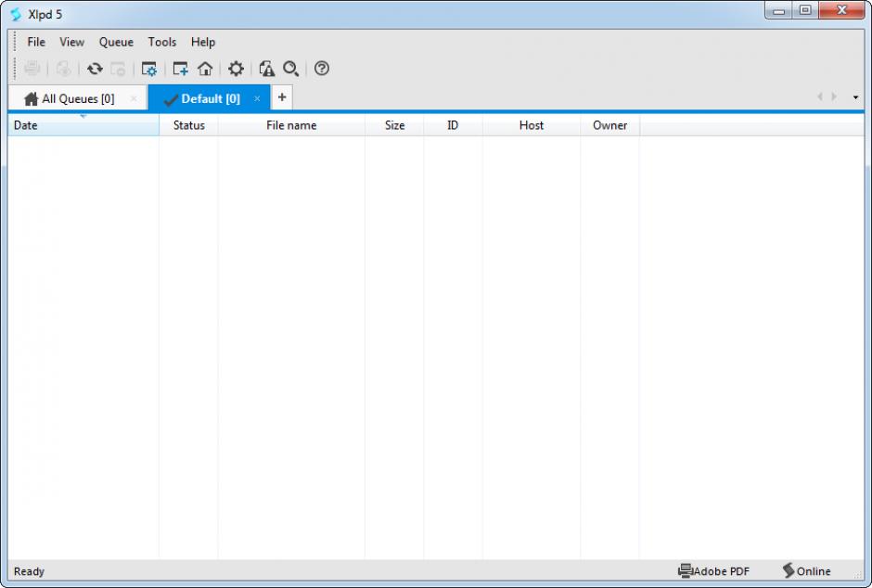The image size is (872, 588).
Task: Click the Adobe PDF printer status icon
Action: 686,571
